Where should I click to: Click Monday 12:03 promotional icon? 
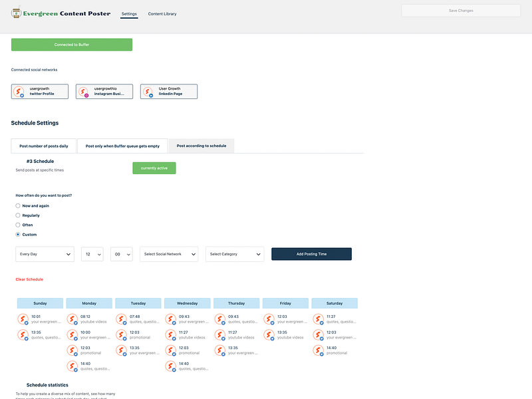pos(72,350)
